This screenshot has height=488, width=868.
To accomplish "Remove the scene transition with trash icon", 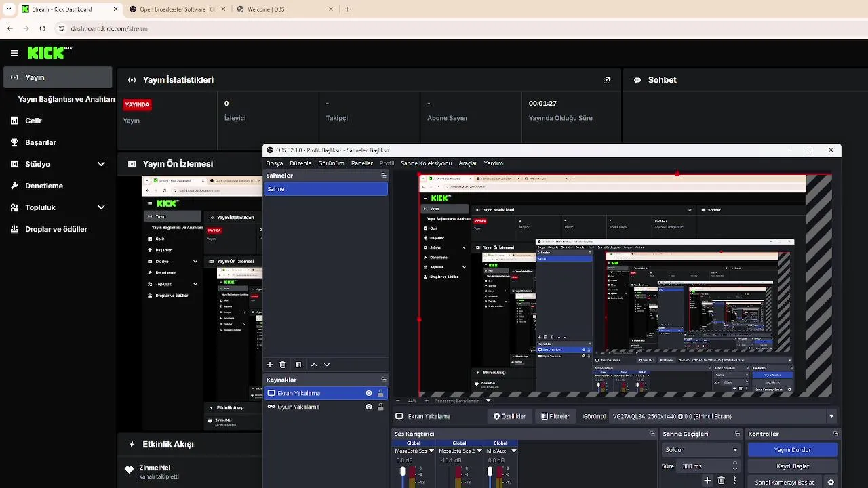I will click(721, 481).
